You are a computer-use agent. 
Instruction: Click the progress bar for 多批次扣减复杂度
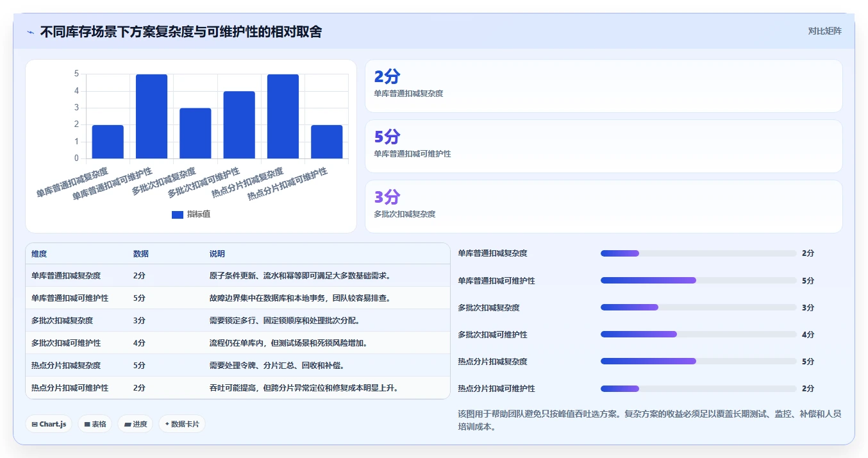pyautogui.click(x=698, y=307)
